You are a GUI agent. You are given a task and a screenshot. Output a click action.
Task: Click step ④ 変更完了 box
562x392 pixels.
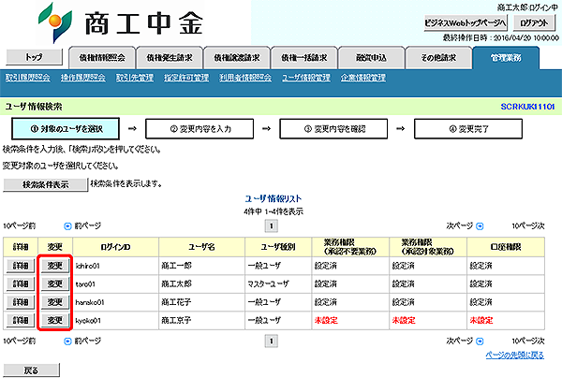tap(468, 129)
